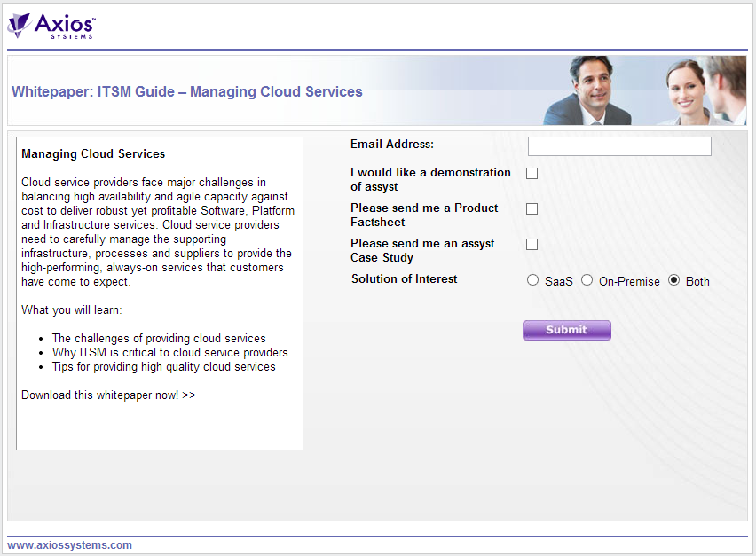Viewport: 756px width, 556px height.
Task: Click 'Why ITSM is critical' bullet text
Action: coord(170,353)
